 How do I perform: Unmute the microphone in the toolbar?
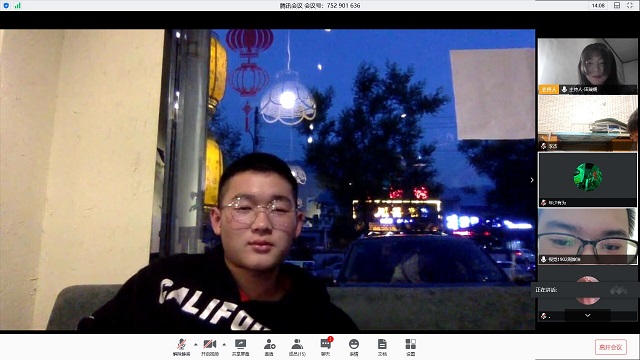pos(182,347)
